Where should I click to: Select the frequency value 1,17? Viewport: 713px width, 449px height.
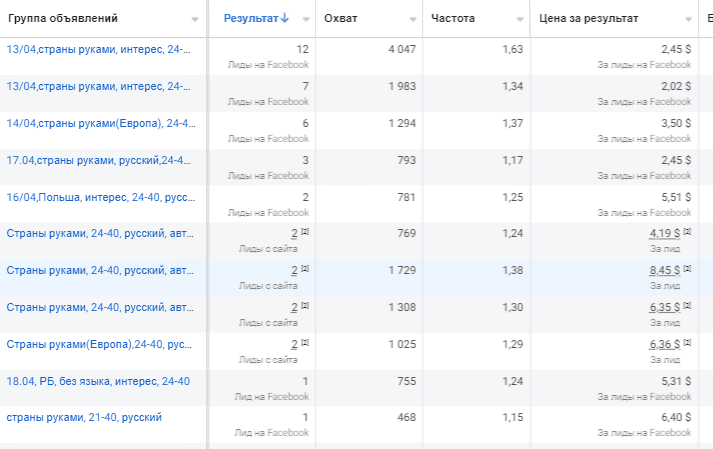(x=512, y=160)
